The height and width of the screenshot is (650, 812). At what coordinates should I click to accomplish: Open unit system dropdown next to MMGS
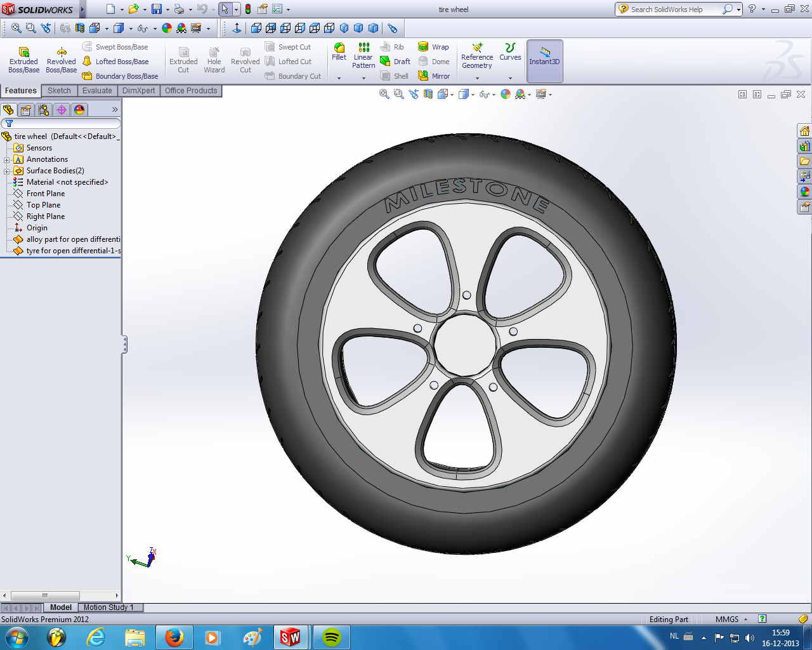[745, 620]
